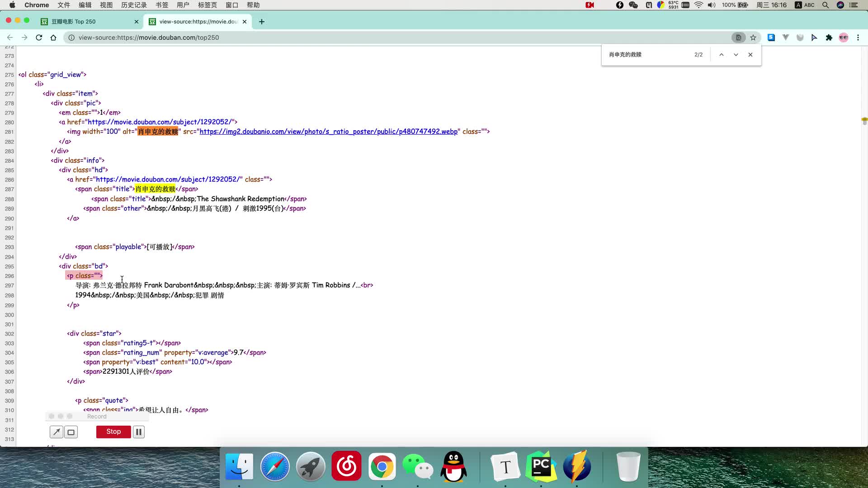
Task: Jump to the previous find result
Action: pos(722,55)
